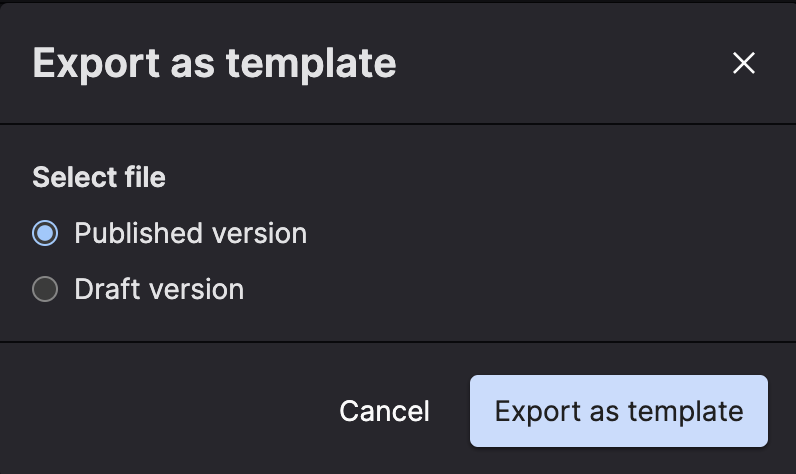Screen dimensions: 796x474
Task: Click the Published version label text
Action: pyautogui.click(x=190, y=234)
